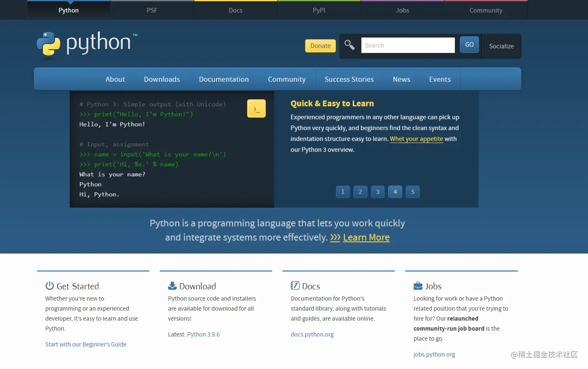
Task: Click the code line print("Hello, I'm Python!")
Action: coord(136,114)
